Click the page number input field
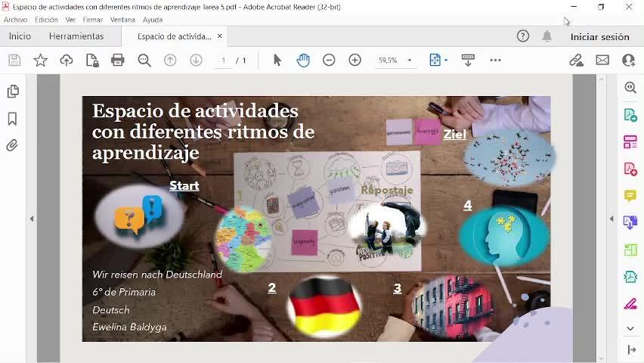Image resolution: width=644 pixels, height=363 pixels. (223, 60)
